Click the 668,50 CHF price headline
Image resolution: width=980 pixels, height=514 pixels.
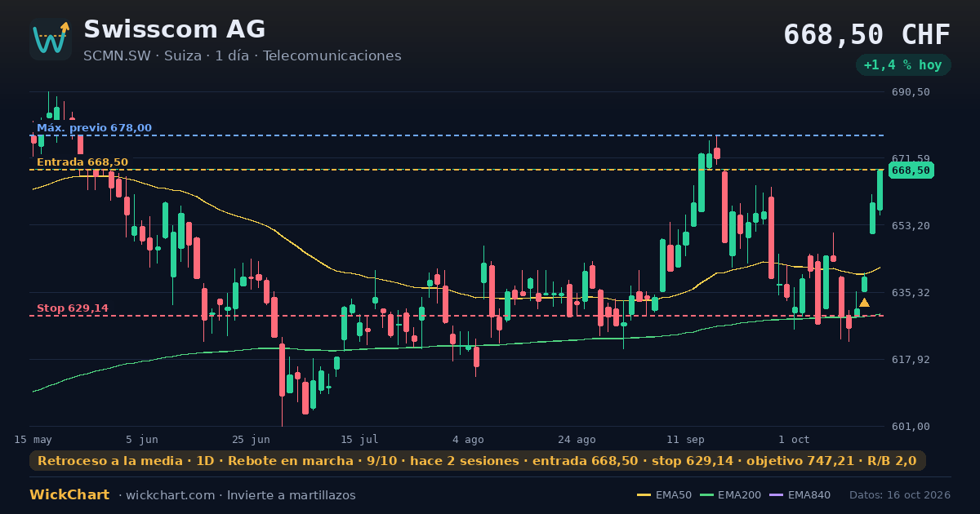click(x=867, y=35)
